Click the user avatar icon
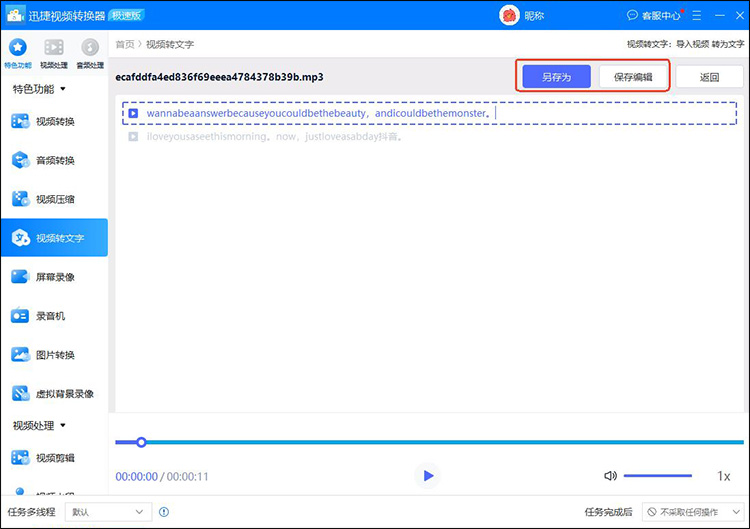 pos(509,15)
